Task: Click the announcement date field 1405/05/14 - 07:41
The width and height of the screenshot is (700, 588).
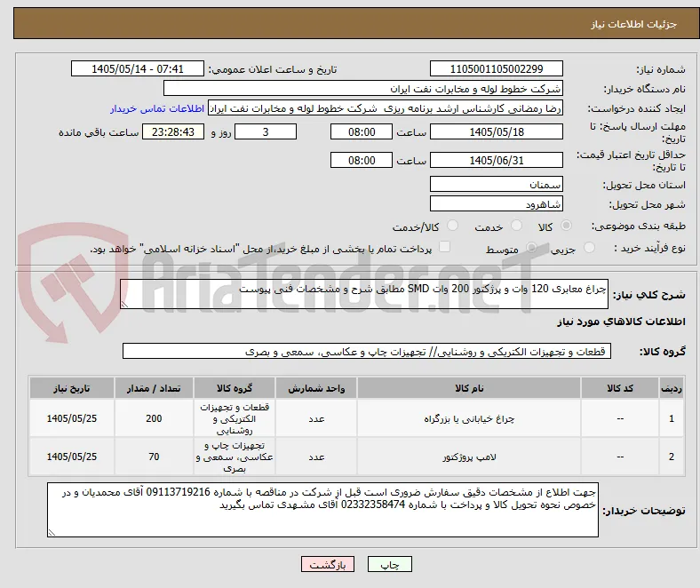Action: 138,68
